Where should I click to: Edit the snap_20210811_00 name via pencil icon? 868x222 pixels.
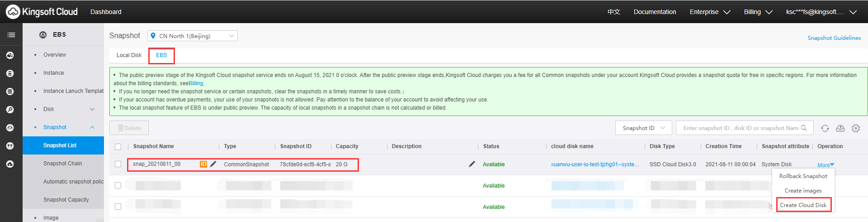(213, 164)
